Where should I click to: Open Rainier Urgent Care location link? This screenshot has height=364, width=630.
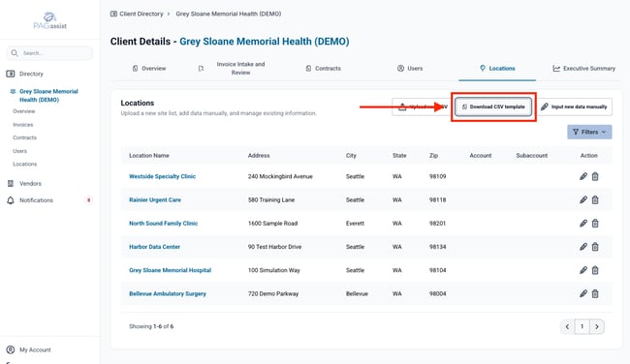(155, 199)
